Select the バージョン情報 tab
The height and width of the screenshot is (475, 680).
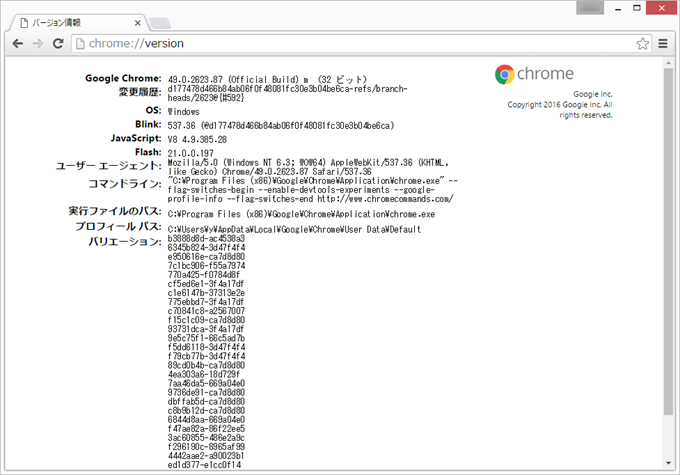(x=78, y=23)
